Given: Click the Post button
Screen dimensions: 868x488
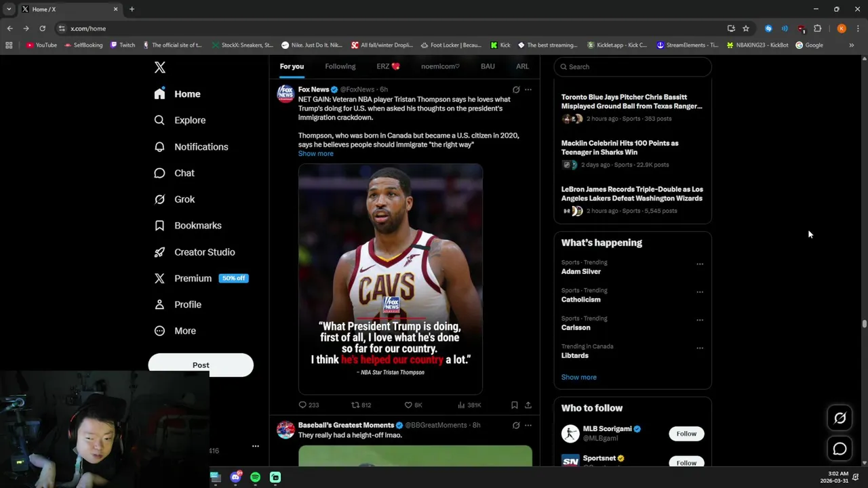Looking at the screenshot, I should [201, 365].
